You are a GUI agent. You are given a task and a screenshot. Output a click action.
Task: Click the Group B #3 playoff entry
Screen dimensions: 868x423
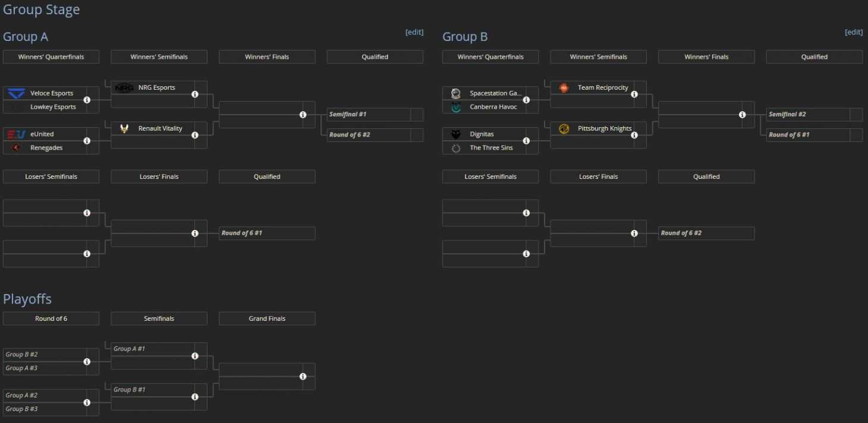pos(22,409)
